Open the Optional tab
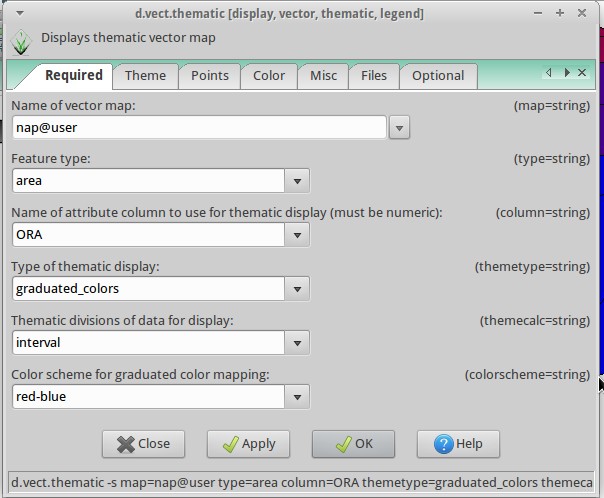Viewport: 604px width, 498px height. 438,76
